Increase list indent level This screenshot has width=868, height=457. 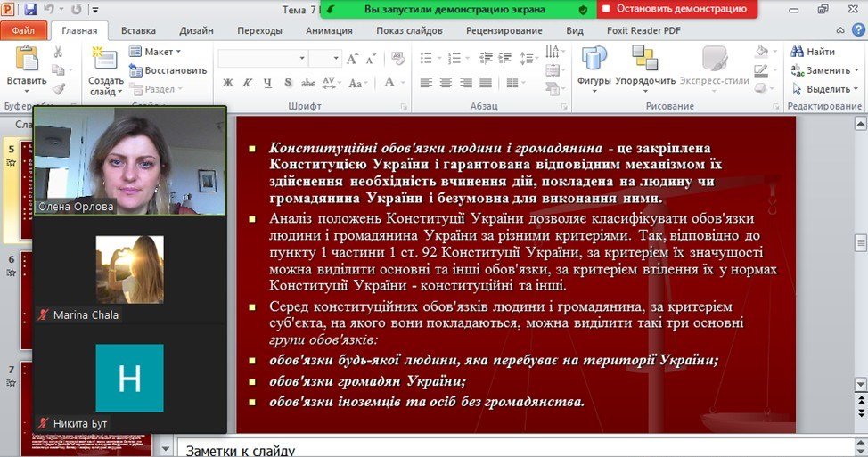(505, 58)
